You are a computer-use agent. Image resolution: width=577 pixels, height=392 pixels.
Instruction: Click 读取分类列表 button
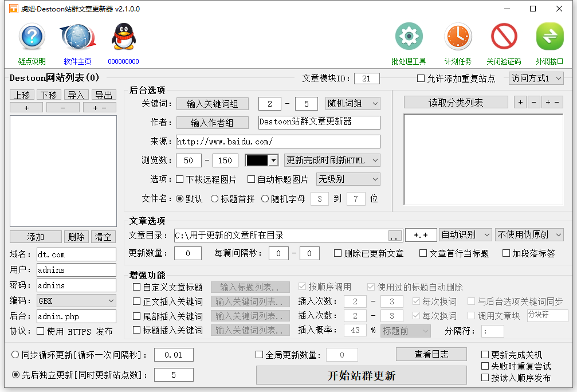pos(456,103)
